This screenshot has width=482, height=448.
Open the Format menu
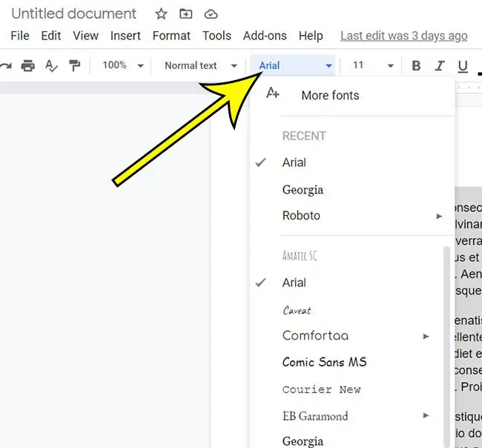pyautogui.click(x=171, y=36)
